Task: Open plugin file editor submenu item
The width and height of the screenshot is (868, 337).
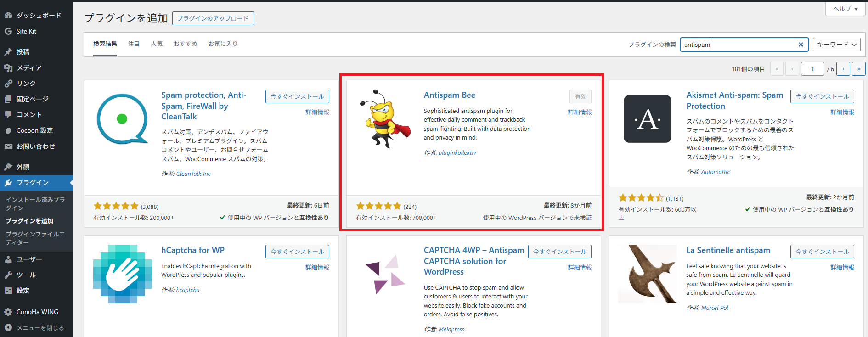Action: coord(35,238)
